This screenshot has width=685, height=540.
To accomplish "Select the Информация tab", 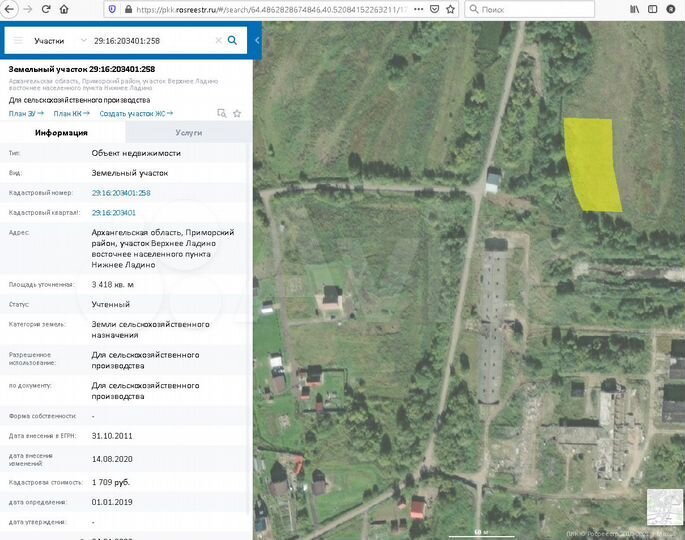I will pyautogui.click(x=62, y=132).
